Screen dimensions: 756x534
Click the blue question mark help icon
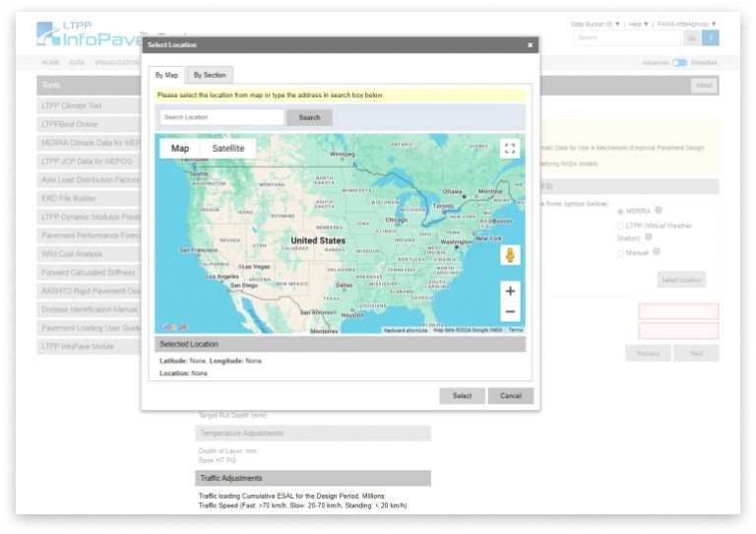point(711,37)
